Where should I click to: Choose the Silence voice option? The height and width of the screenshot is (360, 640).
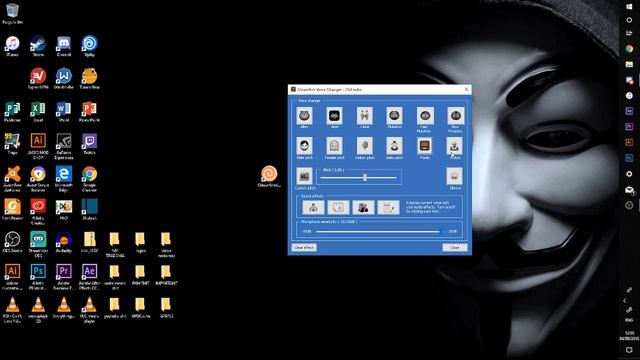click(x=455, y=176)
